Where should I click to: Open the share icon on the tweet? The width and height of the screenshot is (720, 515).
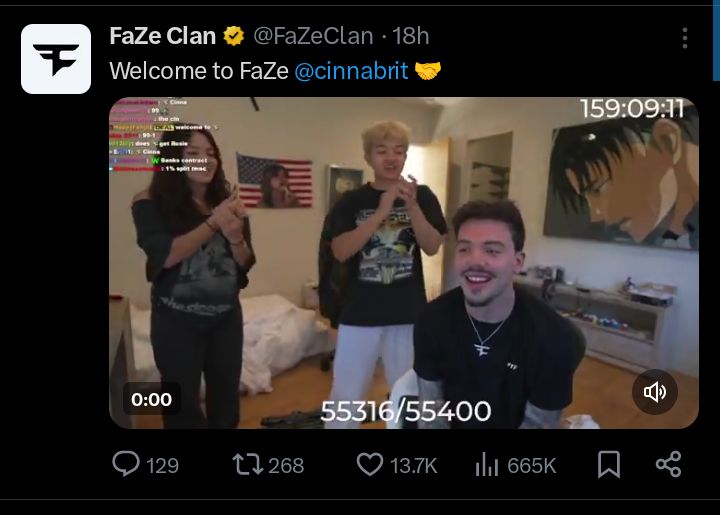tap(668, 464)
